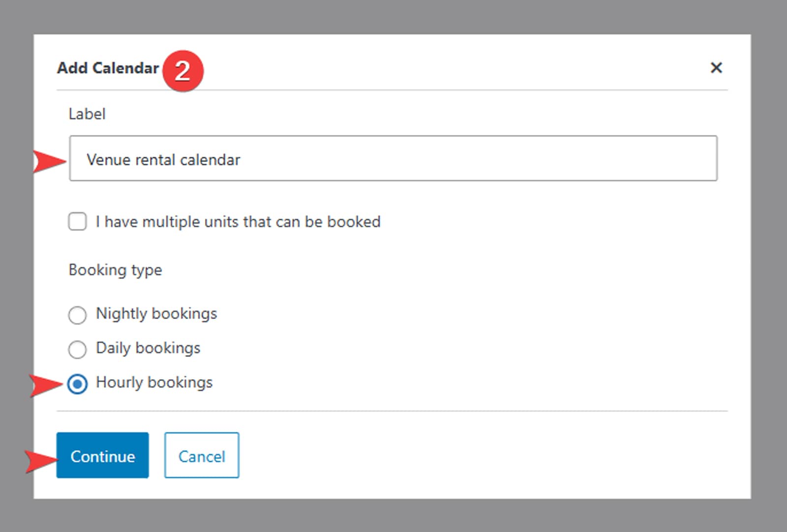This screenshot has width=787, height=532.
Task: Enable the multiple units checkbox
Action: 77,222
